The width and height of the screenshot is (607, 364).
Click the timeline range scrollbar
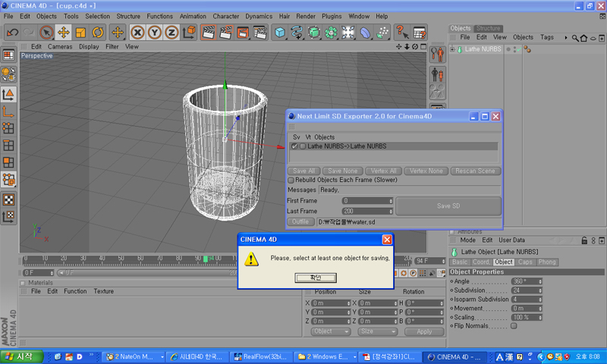coord(147,273)
